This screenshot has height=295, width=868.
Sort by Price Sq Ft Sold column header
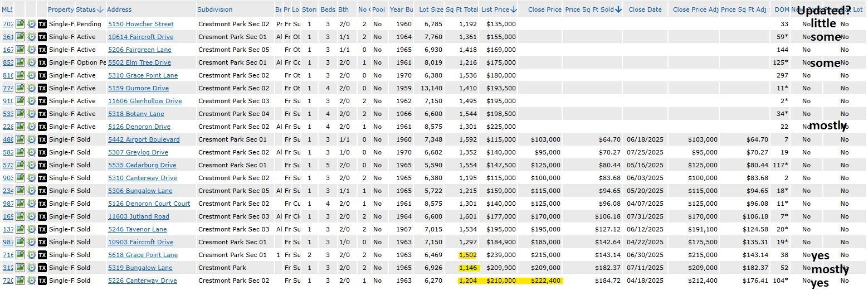593,9
